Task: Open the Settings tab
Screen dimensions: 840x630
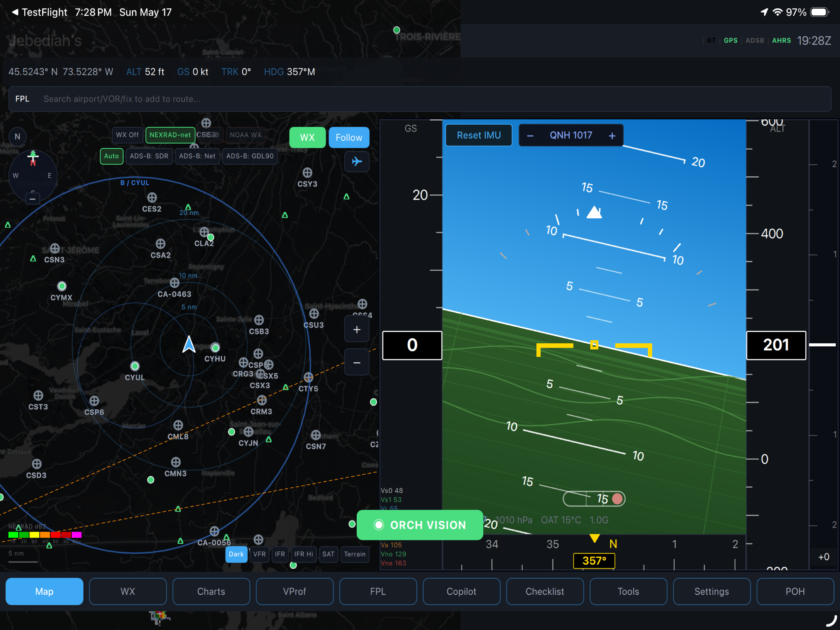Action: pyautogui.click(x=712, y=591)
